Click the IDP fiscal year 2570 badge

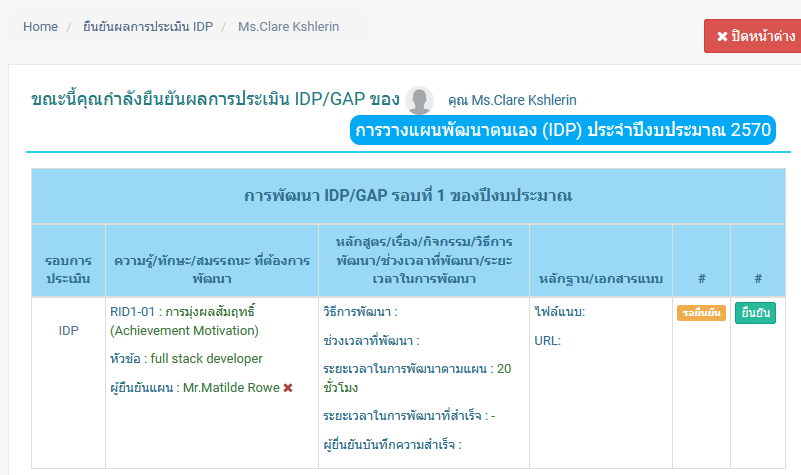click(x=562, y=130)
